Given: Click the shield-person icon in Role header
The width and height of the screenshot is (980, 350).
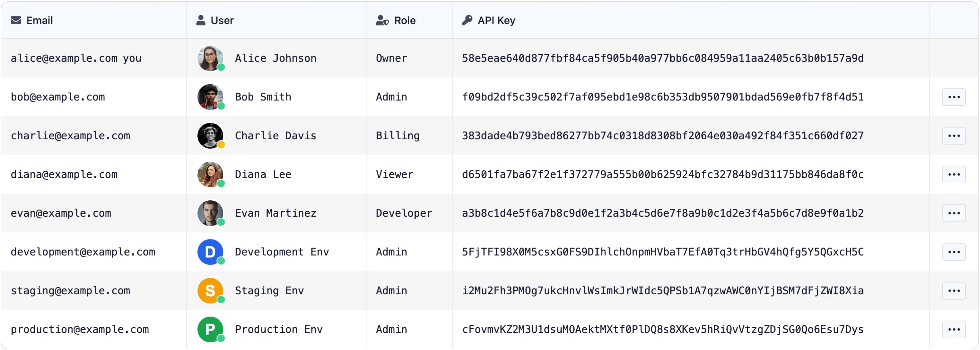Looking at the screenshot, I should point(382,20).
